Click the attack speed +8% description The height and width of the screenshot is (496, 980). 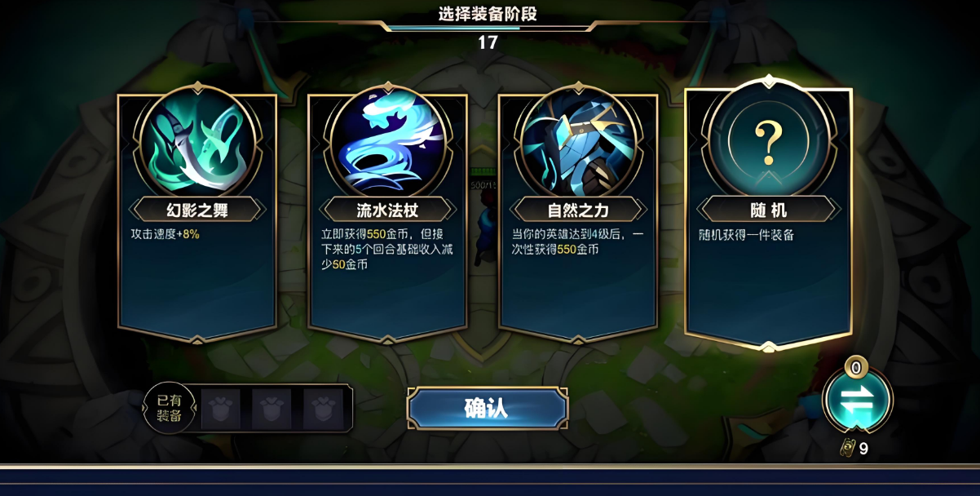[x=165, y=234]
